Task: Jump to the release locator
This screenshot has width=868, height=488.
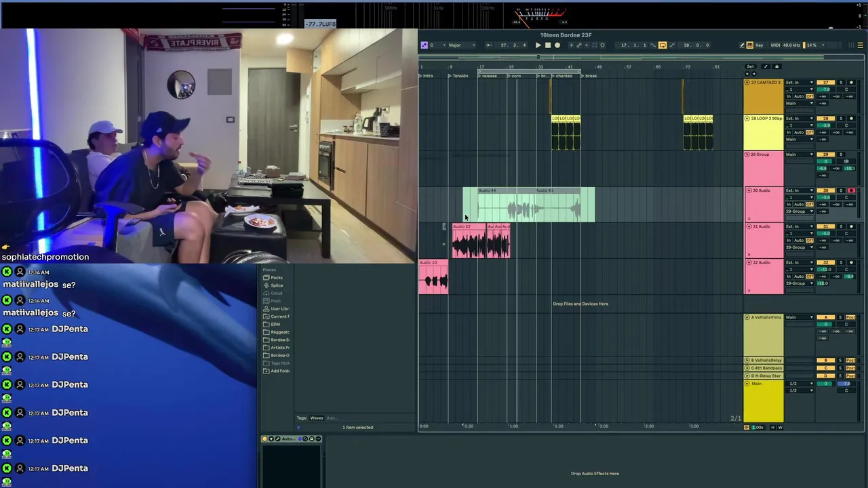Action: (x=488, y=76)
